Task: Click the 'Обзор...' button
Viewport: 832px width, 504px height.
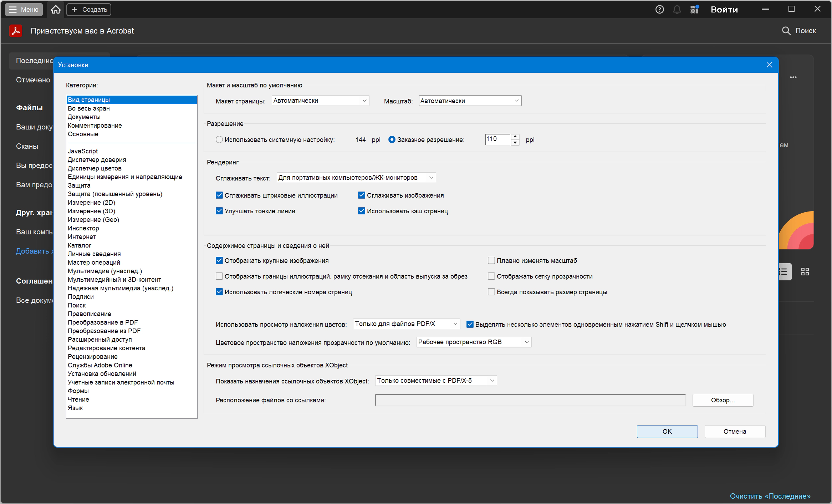Action: (723, 400)
